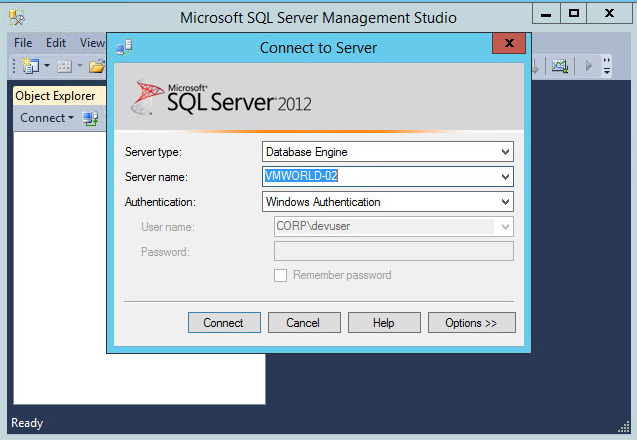The height and width of the screenshot is (440, 637).
Task: Toggle the Remember password checkbox
Action: pos(280,275)
